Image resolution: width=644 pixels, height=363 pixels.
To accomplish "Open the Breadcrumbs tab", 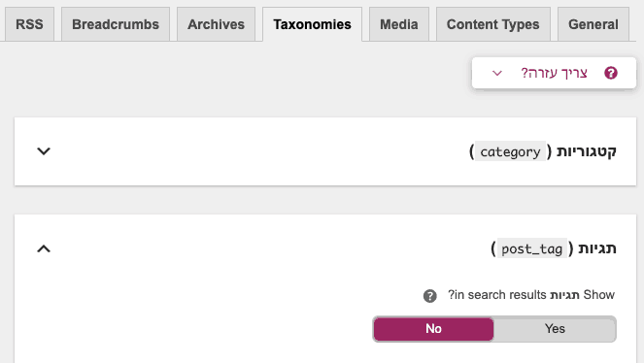I will tap(116, 24).
